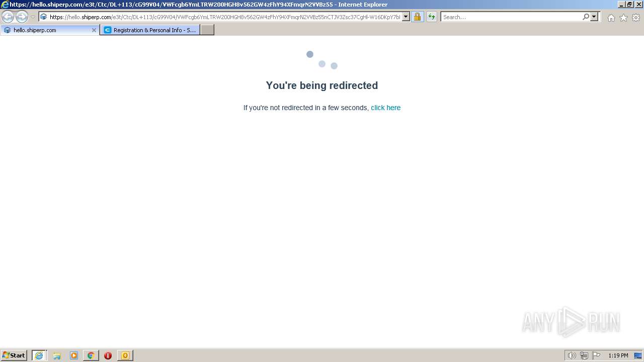This screenshot has width=644, height=362.
Task: Open the recent pages dropdown arrow
Action: tap(33, 17)
